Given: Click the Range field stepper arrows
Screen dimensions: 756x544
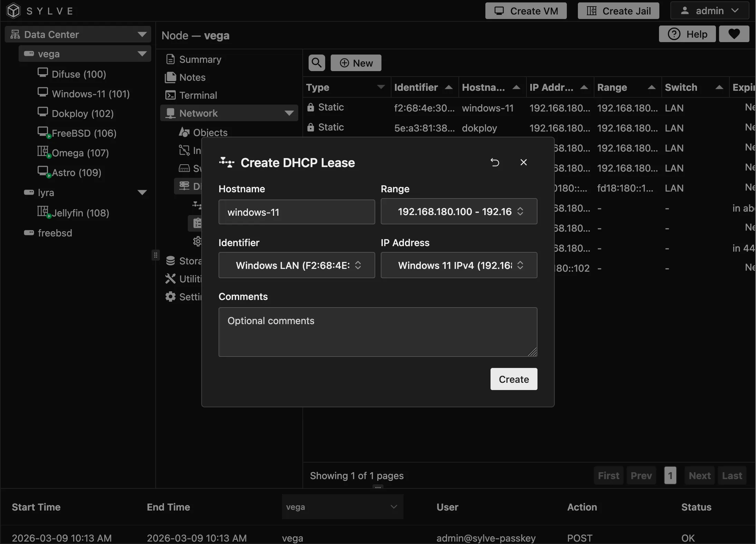Looking at the screenshot, I should 521,212.
